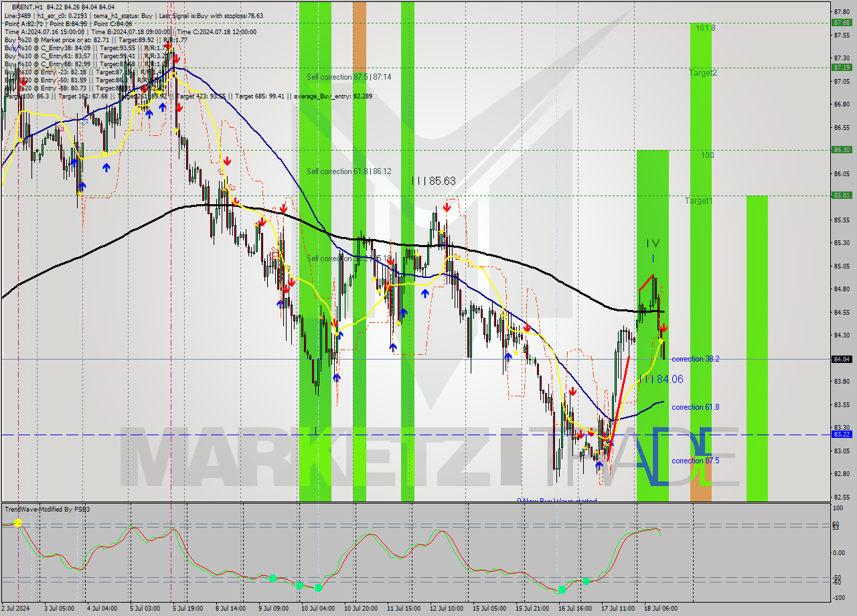Click the teal TrendWave marker near 16 Jul

pyautogui.click(x=561, y=591)
